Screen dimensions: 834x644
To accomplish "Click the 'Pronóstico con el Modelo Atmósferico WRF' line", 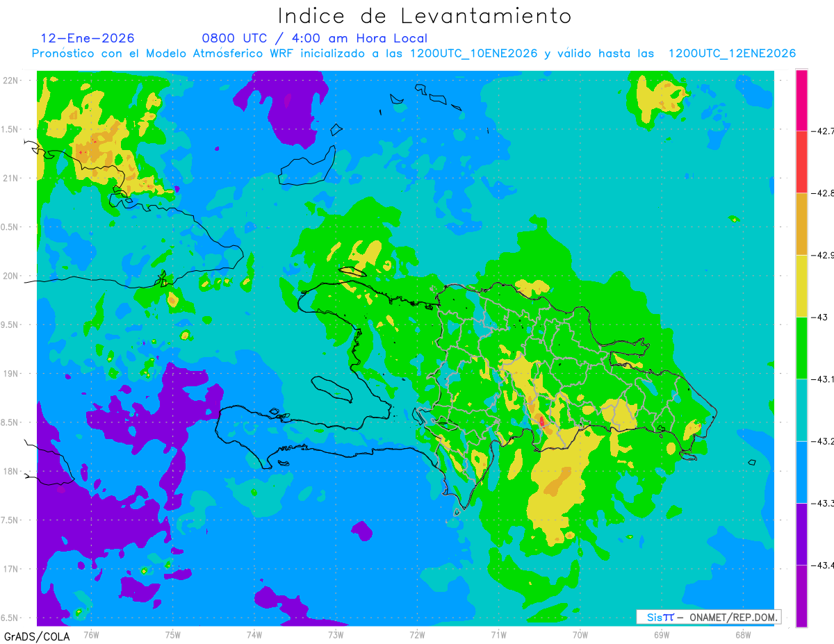I will [x=414, y=53].
